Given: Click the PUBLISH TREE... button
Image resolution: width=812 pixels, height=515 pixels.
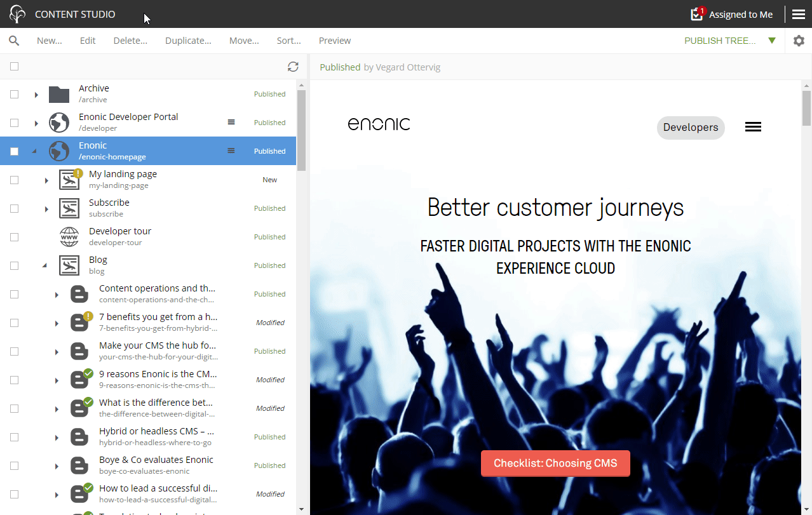Looking at the screenshot, I should click(720, 41).
